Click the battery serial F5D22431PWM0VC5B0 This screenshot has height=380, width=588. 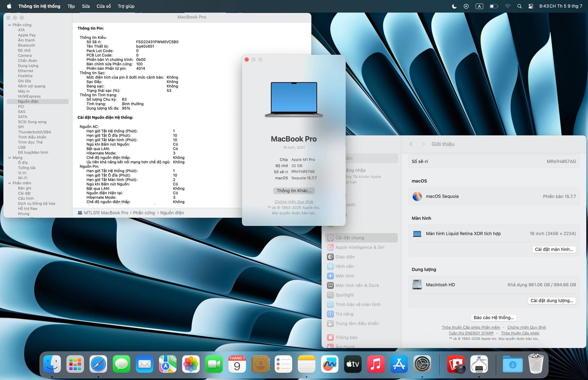click(157, 42)
